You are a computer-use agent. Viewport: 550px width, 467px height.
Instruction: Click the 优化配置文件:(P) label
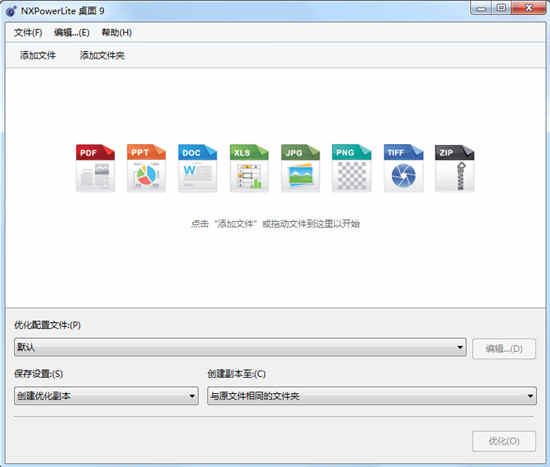coord(47,325)
